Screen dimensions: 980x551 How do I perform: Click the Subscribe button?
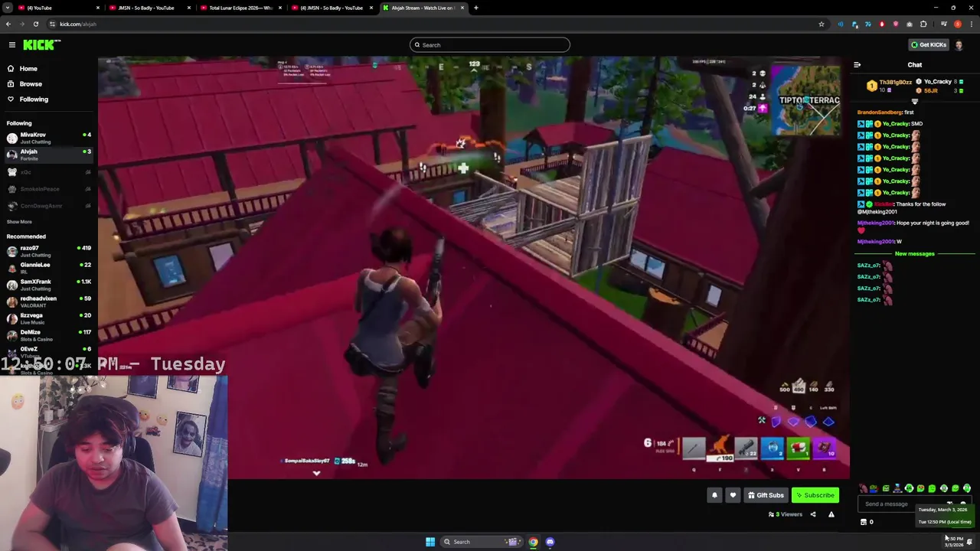point(815,495)
